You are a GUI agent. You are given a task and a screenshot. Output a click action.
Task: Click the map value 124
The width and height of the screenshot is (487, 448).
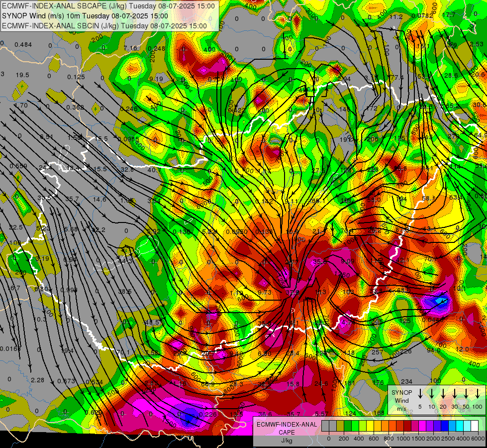click(x=350, y=413)
